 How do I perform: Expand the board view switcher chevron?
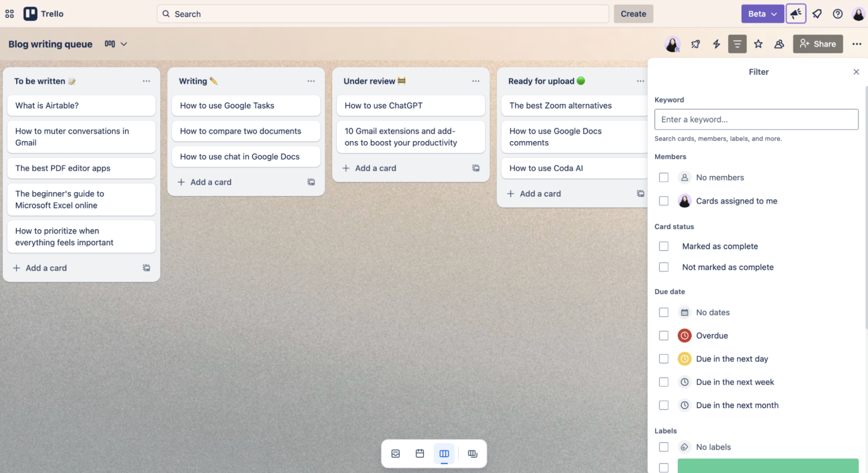(x=124, y=44)
